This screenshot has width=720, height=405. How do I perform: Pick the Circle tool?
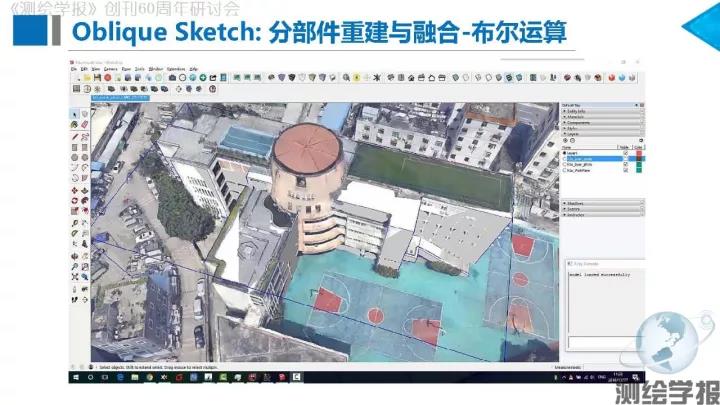tap(75, 158)
